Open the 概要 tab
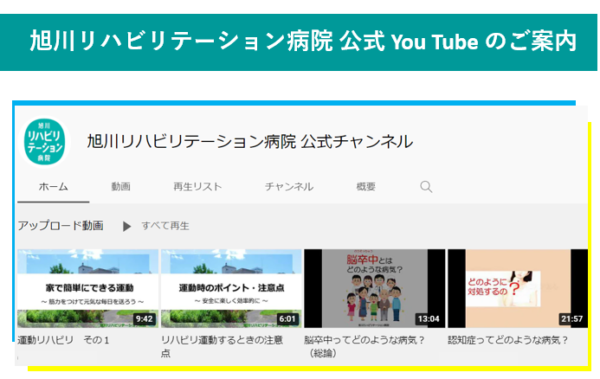This screenshot has height=379, width=600. (x=366, y=186)
